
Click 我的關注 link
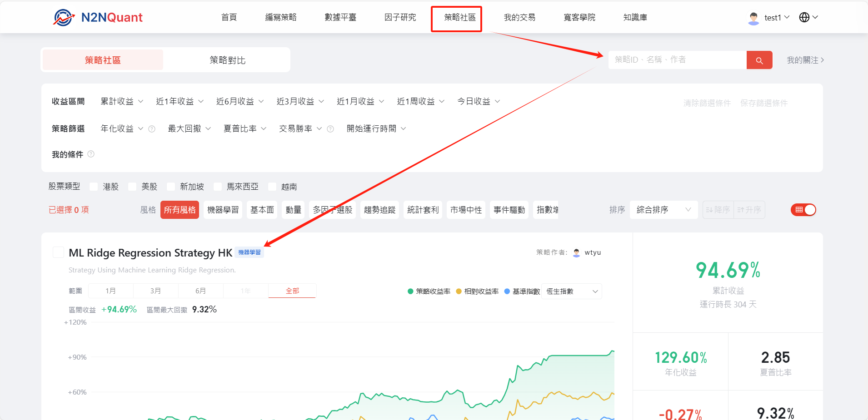pos(805,60)
